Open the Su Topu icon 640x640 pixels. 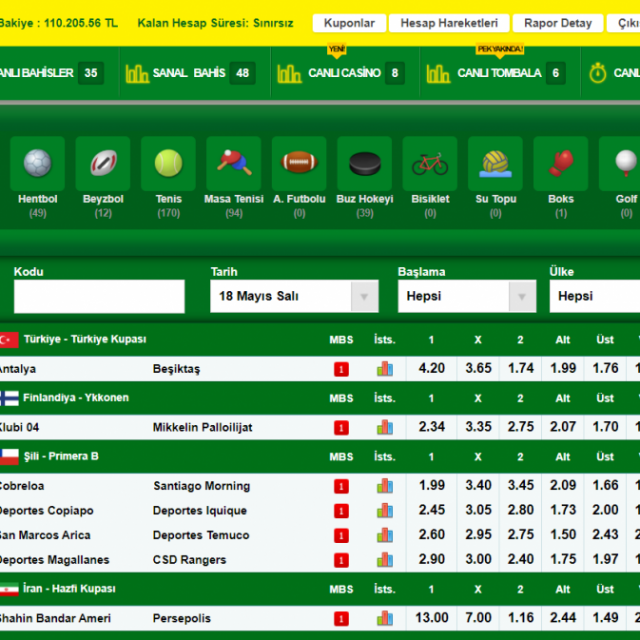pos(495,164)
